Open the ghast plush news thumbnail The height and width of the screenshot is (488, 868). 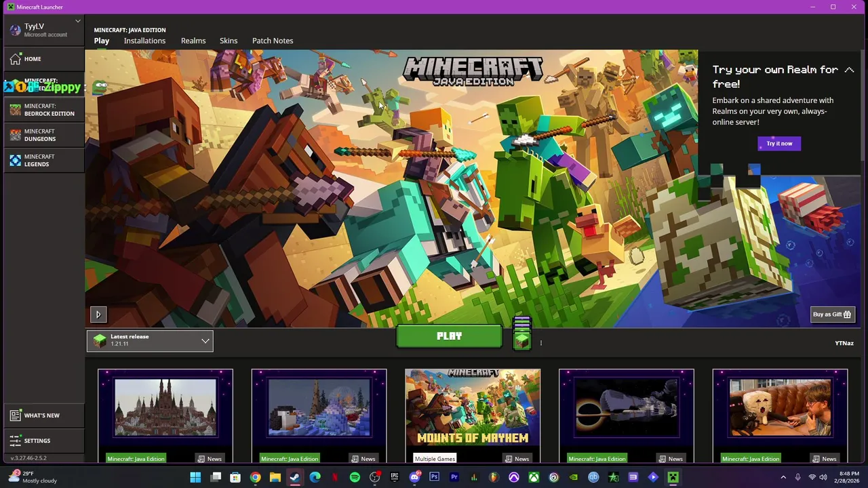pos(780,409)
